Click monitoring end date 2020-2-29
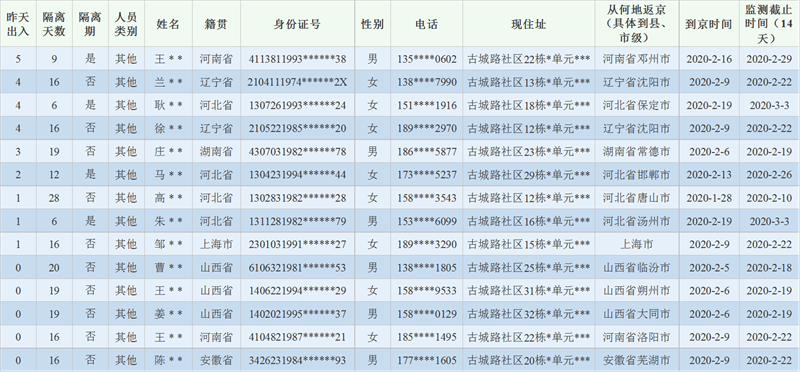 769,59
